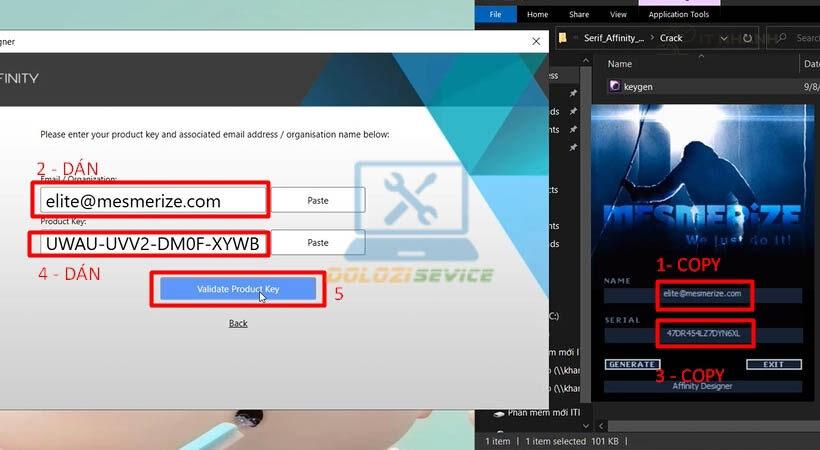Follow the Back link in Affinity dialog
Viewport: 820px width, 450px height.
click(238, 323)
